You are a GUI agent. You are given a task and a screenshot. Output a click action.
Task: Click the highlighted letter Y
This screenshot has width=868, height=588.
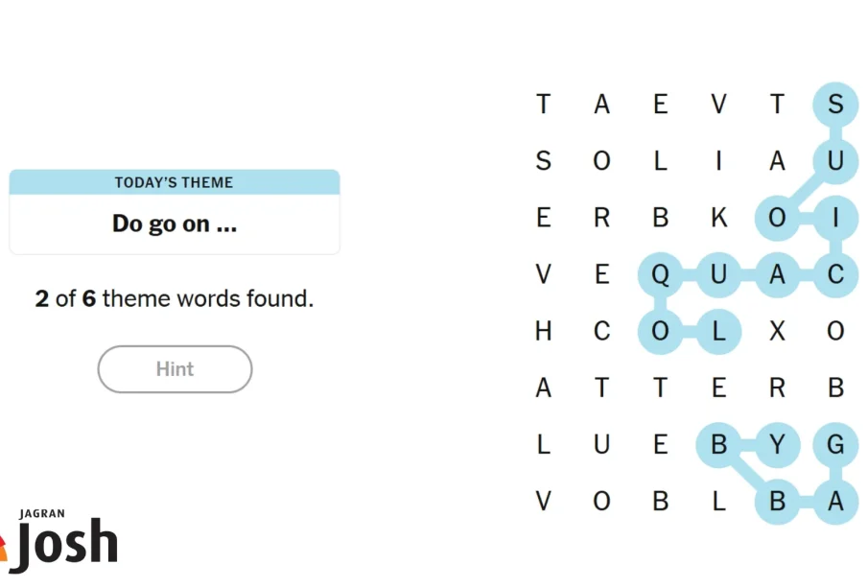tap(777, 445)
